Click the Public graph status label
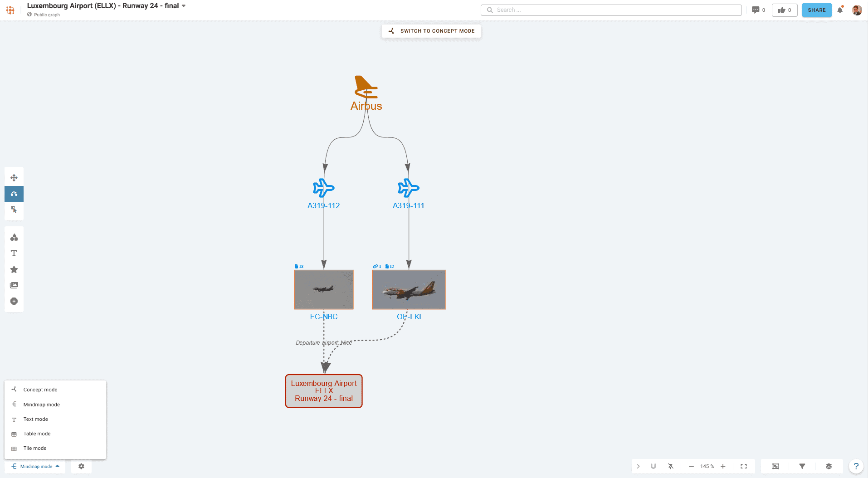Screen dimensions: 868x478 tap(44, 15)
